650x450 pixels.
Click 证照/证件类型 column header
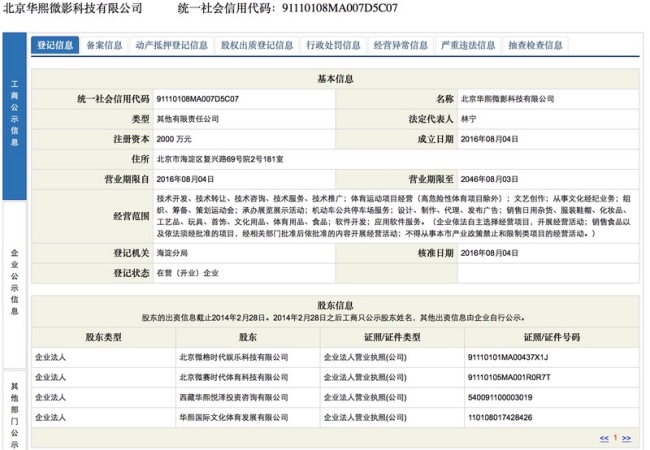pyautogui.click(x=392, y=337)
